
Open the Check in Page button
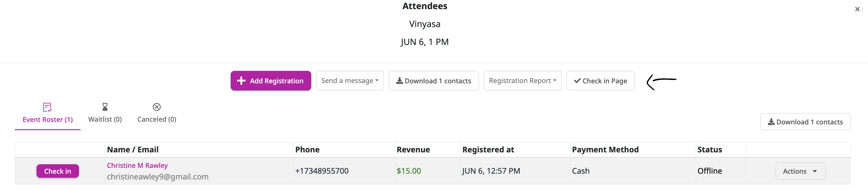point(601,81)
